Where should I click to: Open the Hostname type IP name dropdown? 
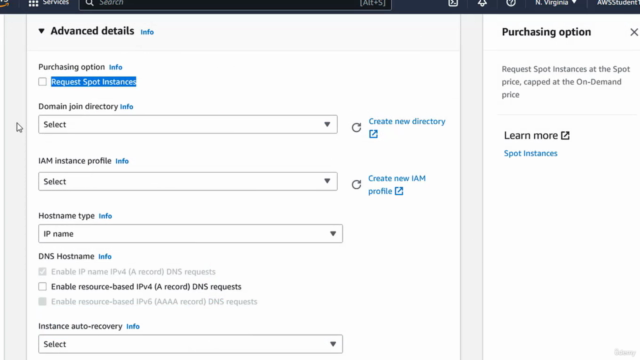point(190,233)
